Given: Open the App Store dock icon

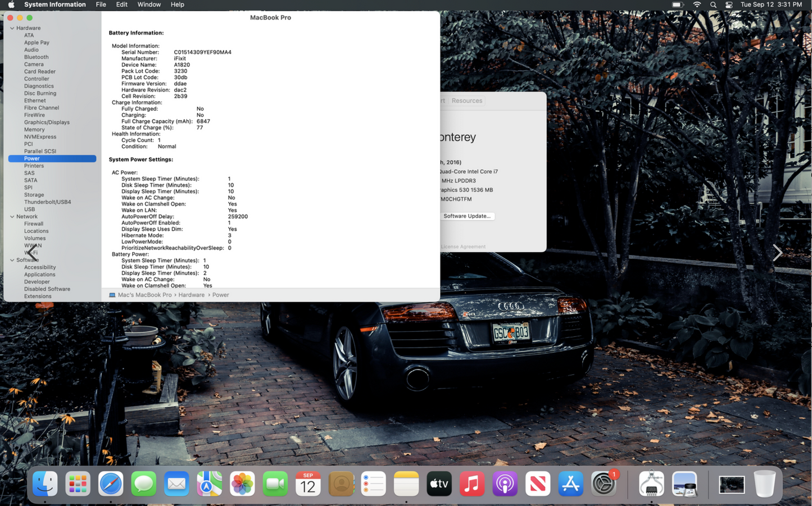Looking at the screenshot, I should tap(570, 484).
